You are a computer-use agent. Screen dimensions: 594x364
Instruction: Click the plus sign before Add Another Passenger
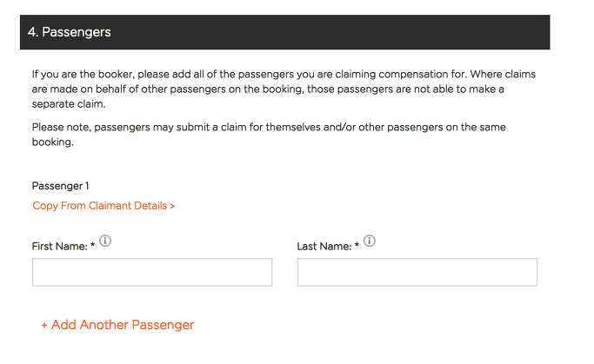coord(44,326)
